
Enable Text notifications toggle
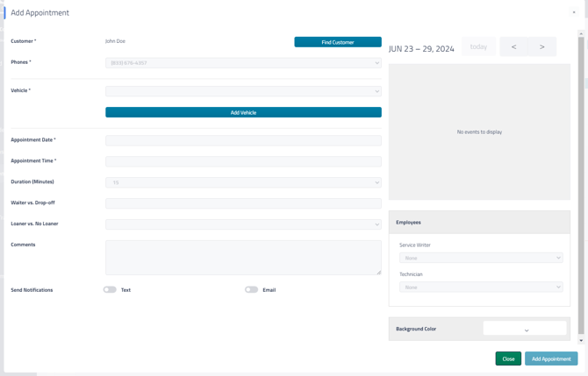[x=110, y=289]
